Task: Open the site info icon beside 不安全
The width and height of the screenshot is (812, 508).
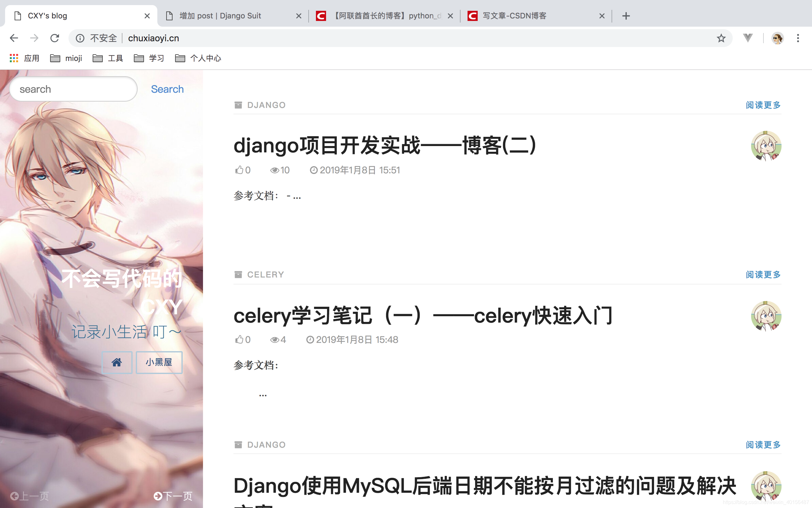Action: [x=80, y=38]
